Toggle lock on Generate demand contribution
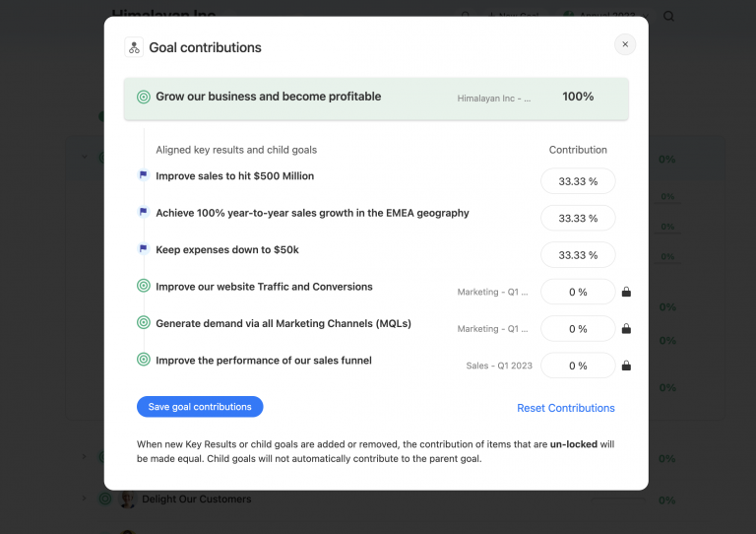The image size is (756, 534). (x=626, y=329)
